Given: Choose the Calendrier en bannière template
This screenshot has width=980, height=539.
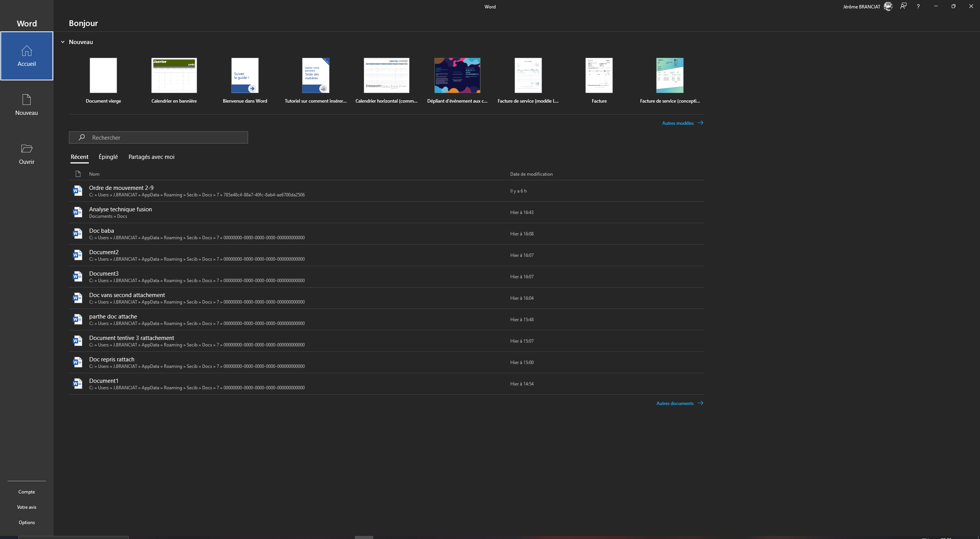Looking at the screenshot, I should 174,76.
